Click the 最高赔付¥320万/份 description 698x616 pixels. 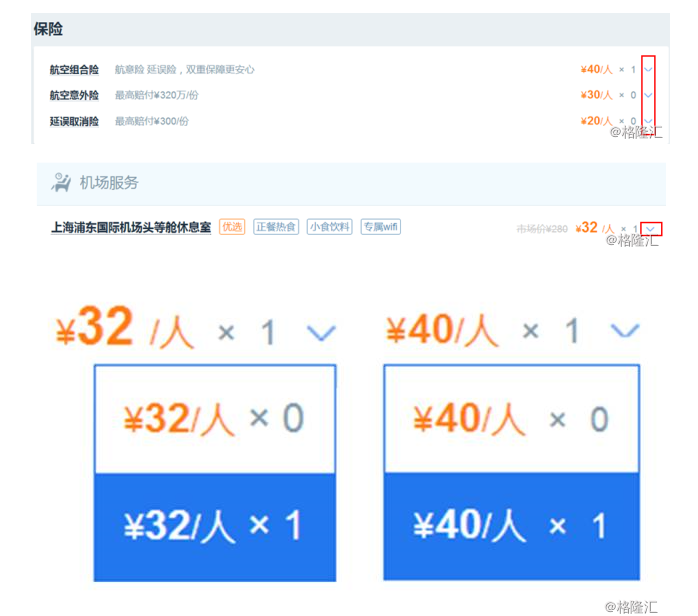pos(157,95)
